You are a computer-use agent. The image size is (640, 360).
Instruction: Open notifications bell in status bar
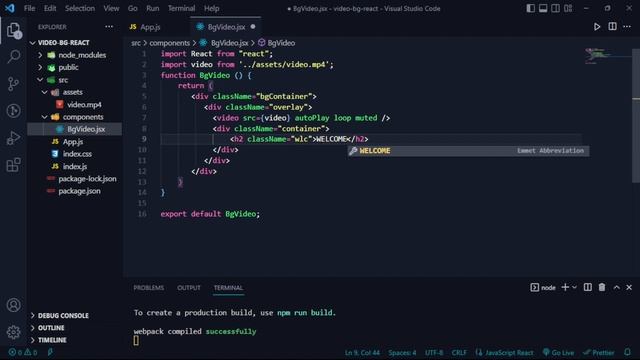point(627,352)
